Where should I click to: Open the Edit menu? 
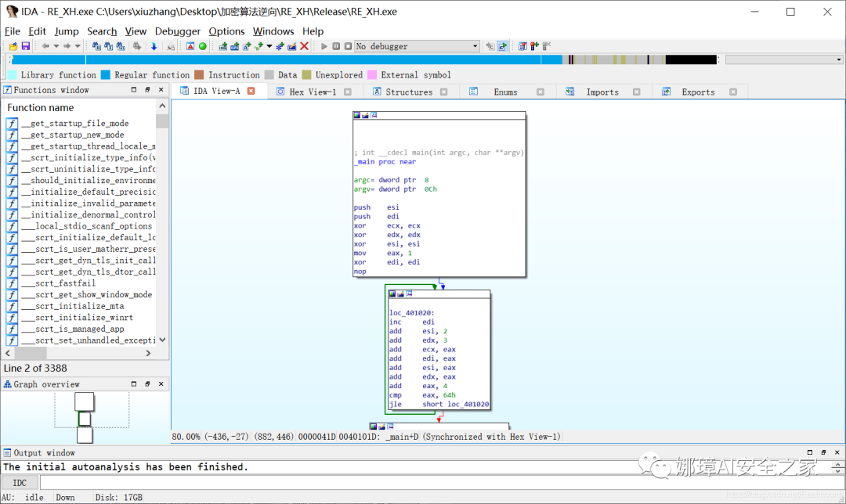38,31
